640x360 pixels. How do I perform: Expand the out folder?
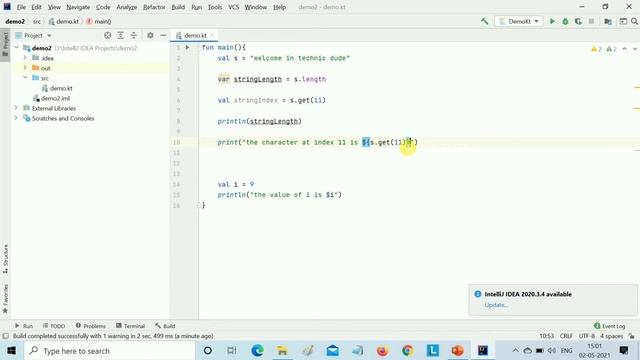(25, 68)
